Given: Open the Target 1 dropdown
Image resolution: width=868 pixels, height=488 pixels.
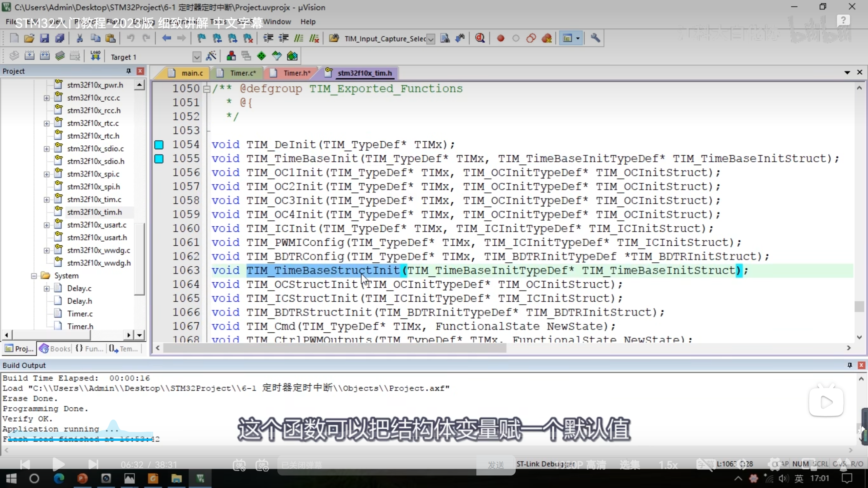Looking at the screenshot, I should click(x=197, y=57).
